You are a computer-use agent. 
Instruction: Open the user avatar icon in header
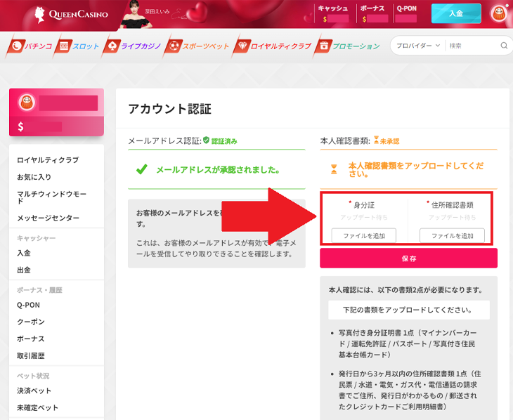[x=499, y=13]
